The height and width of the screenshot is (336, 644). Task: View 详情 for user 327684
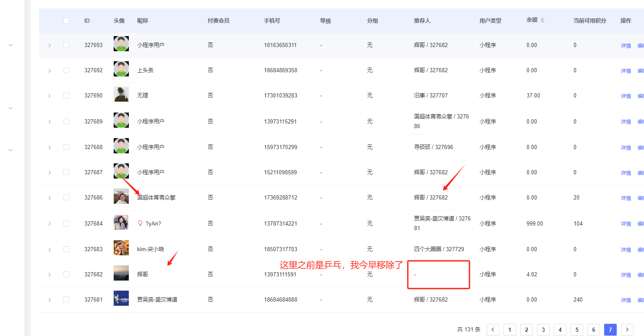click(626, 224)
